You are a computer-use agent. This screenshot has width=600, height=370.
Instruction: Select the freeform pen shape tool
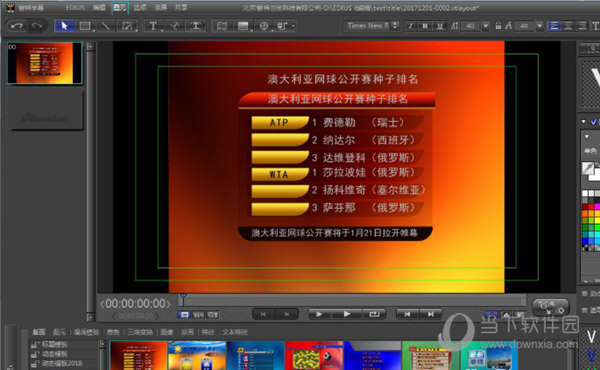pyautogui.click(x=127, y=26)
